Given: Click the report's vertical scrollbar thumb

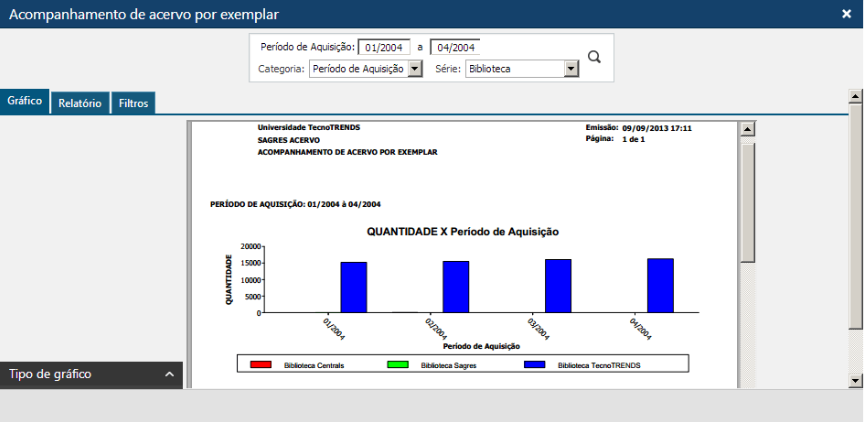Looking at the screenshot, I should (x=747, y=200).
